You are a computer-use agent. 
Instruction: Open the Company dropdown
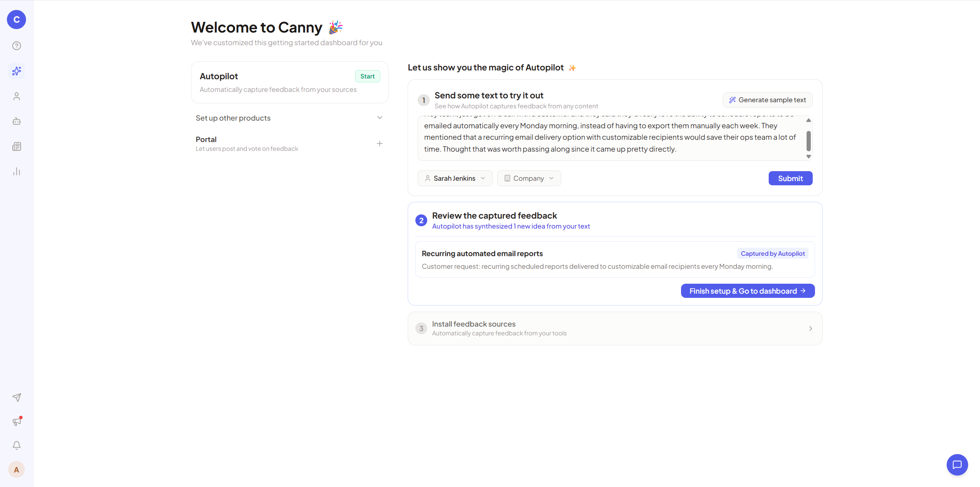[x=529, y=178]
